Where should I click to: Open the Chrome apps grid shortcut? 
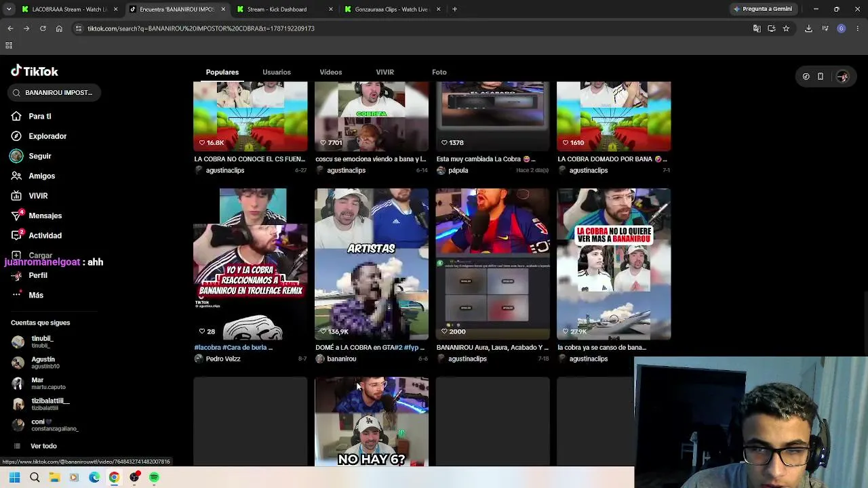(x=9, y=45)
